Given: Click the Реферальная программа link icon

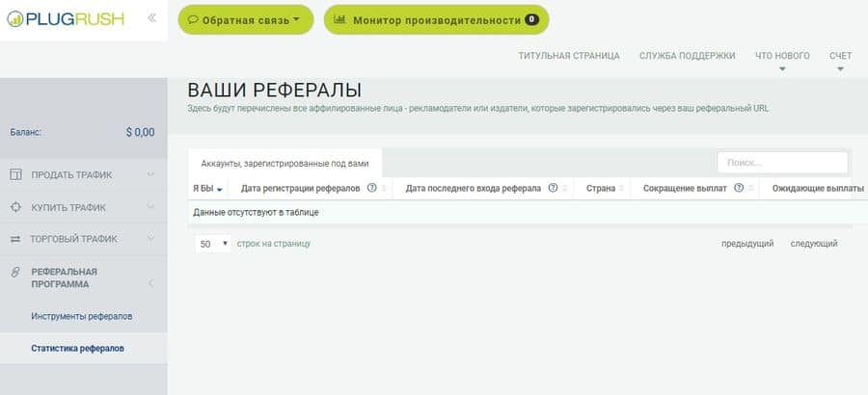Looking at the screenshot, I should (x=15, y=272).
